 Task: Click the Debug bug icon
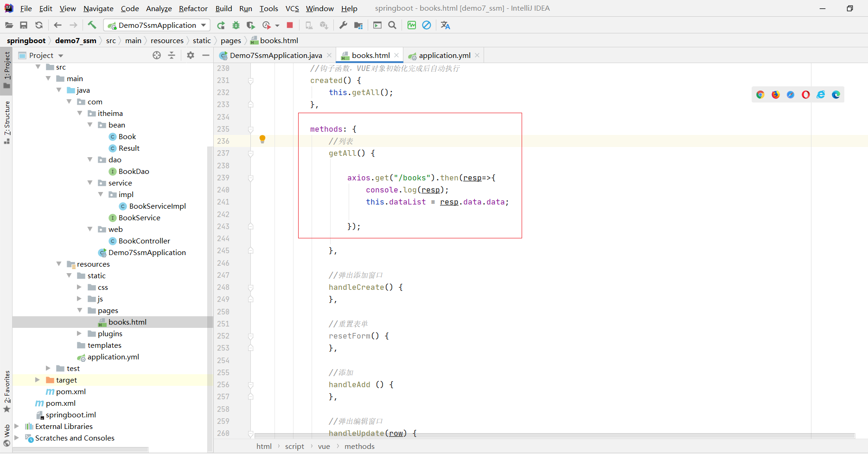(236, 25)
